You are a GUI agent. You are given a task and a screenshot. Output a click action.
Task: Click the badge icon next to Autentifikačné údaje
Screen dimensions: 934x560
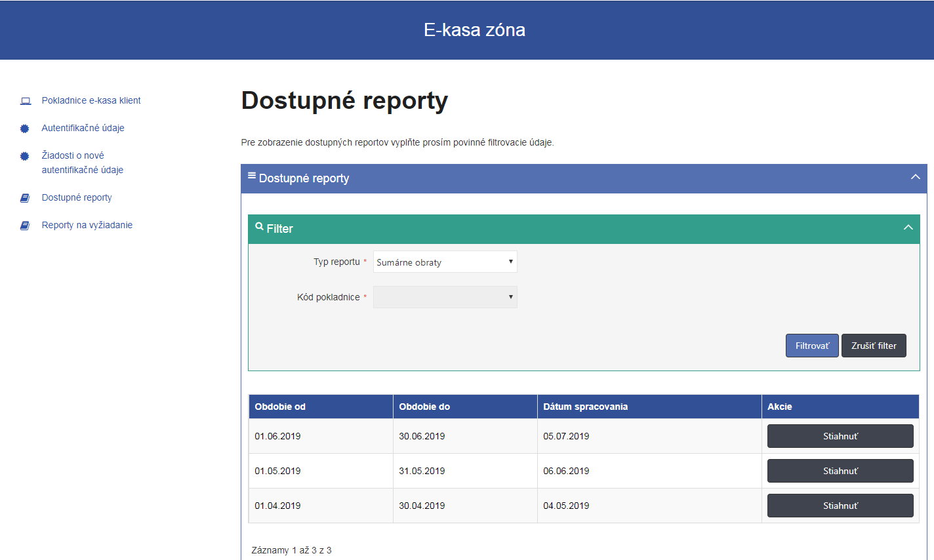coord(25,129)
